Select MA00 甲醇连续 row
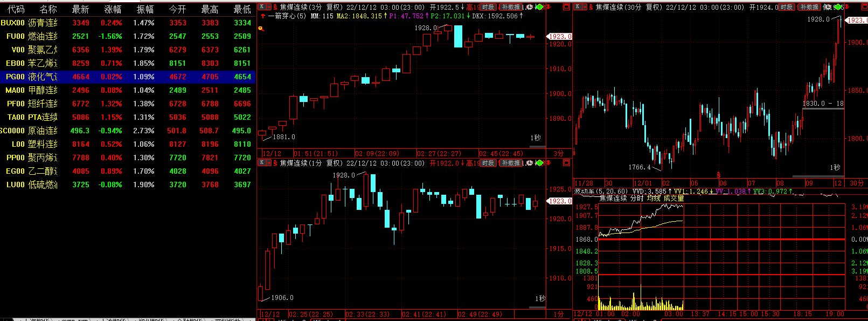Image resolution: width=868 pixels, height=321 pixels. 128,90
